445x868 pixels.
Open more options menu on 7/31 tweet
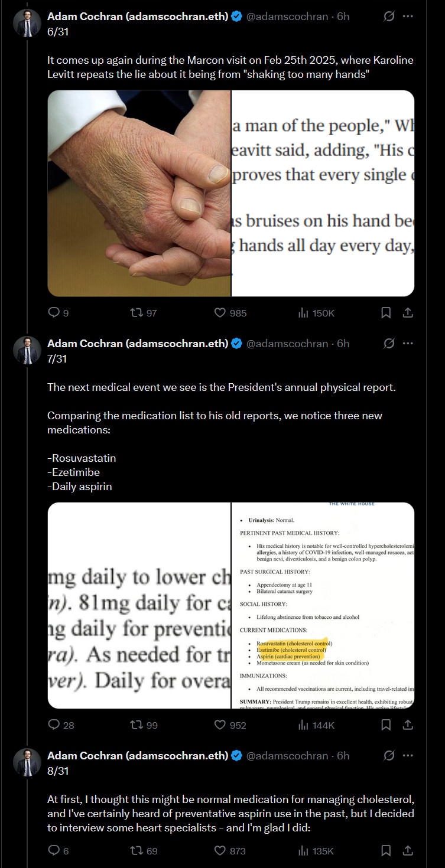[x=408, y=344]
